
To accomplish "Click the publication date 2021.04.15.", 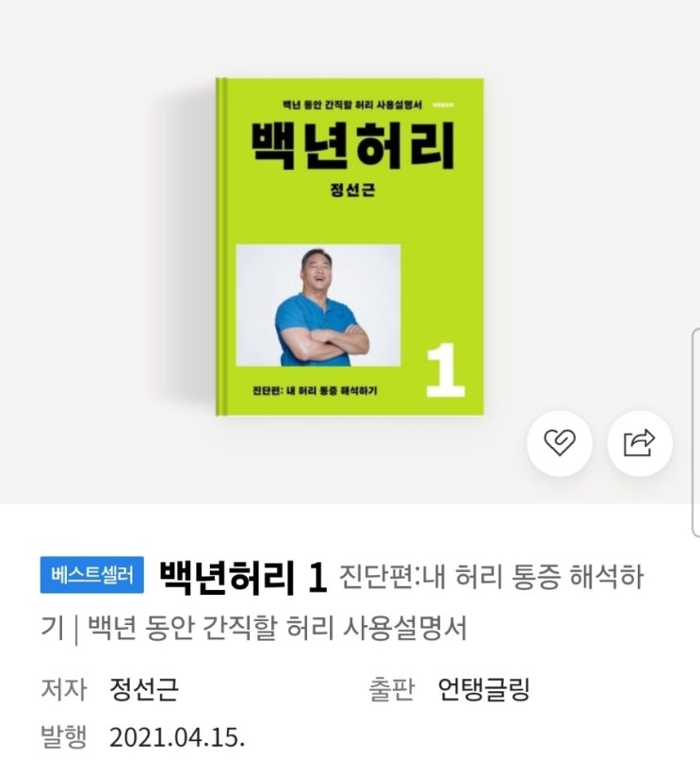I will [177, 737].
